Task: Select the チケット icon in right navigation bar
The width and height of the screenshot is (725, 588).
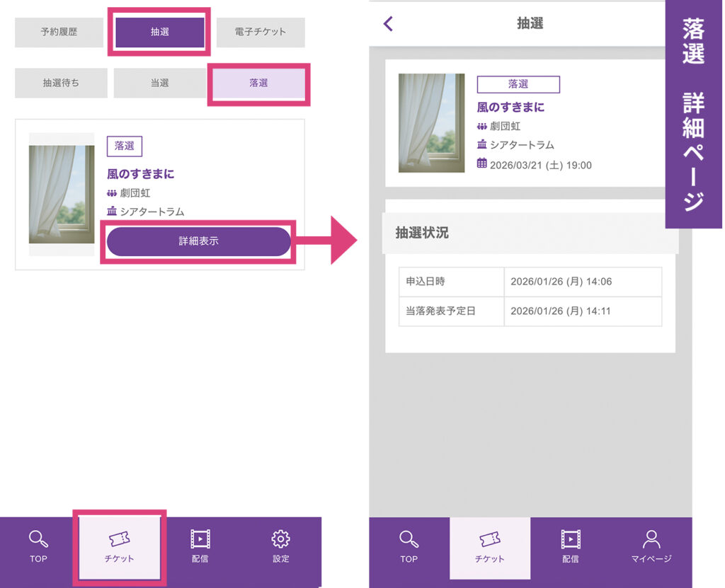Action: [489, 541]
